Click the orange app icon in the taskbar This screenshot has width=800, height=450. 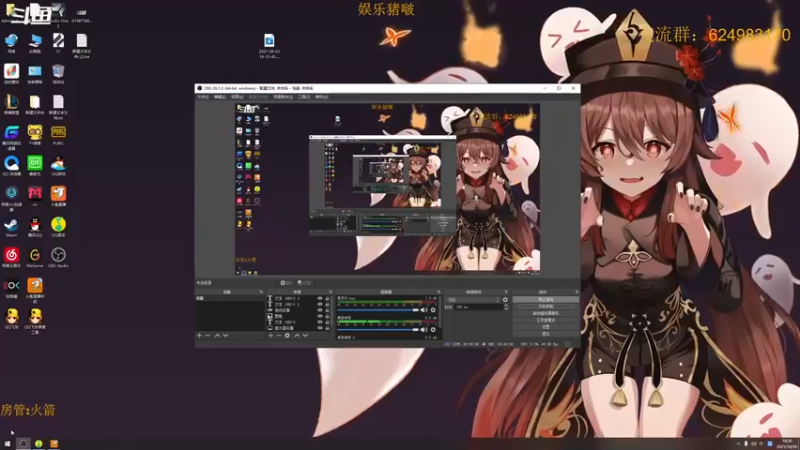tap(54, 444)
